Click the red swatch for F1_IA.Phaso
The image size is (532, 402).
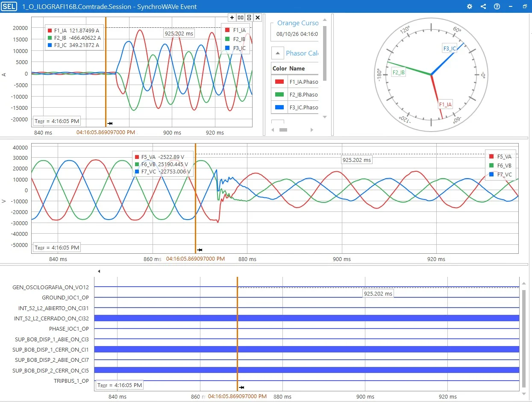pyautogui.click(x=279, y=82)
